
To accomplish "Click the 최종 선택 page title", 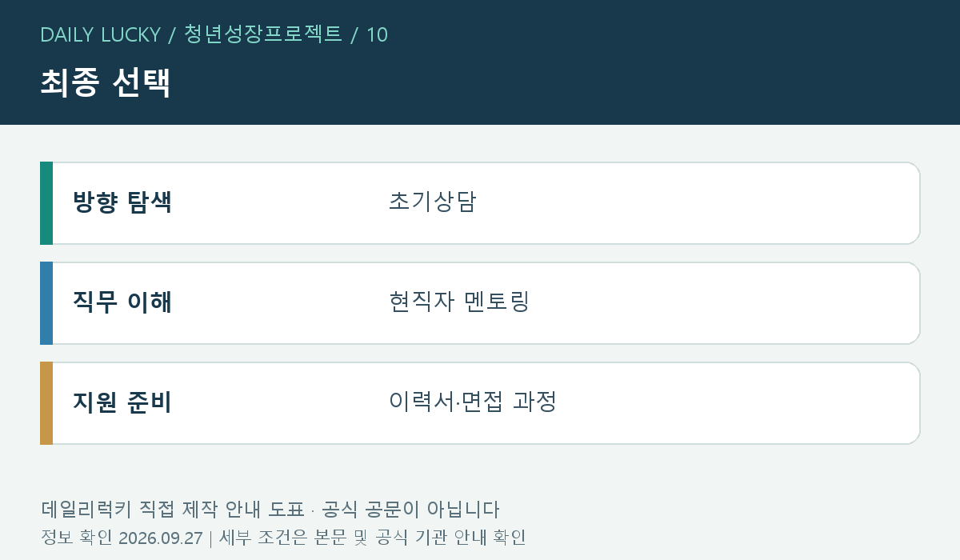I will tap(106, 83).
